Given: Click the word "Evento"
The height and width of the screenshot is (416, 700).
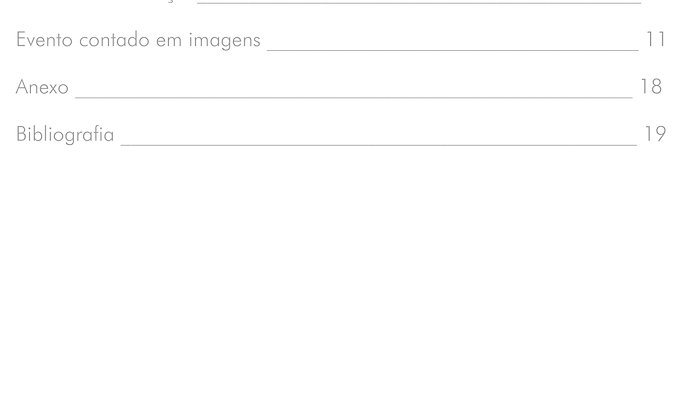Looking at the screenshot, I should (44, 40).
